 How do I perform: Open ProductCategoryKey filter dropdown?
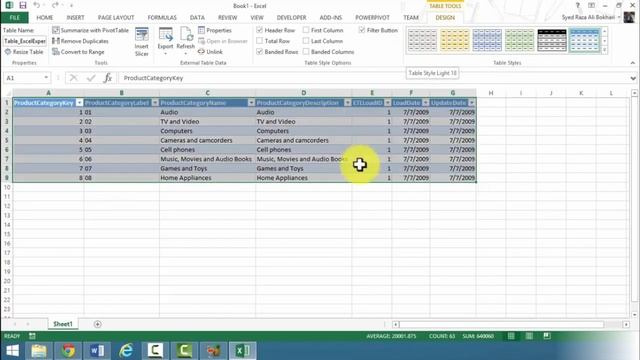80,103
